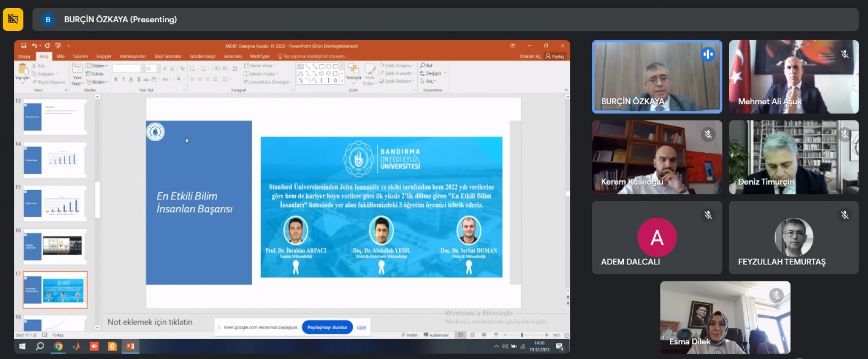Click the zoom slider in status bar

(522, 335)
